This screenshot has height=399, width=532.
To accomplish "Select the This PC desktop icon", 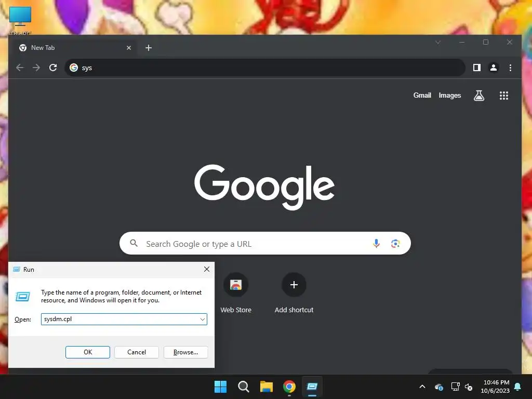I will [x=20, y=20].
